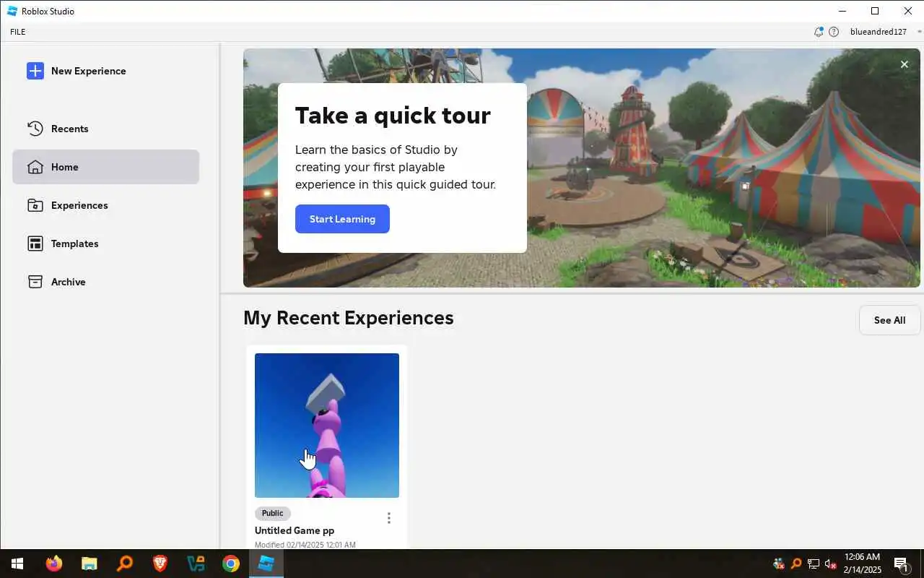
Task: Open the Templates section
Action: pyautogui.click(x=105, y=243)
